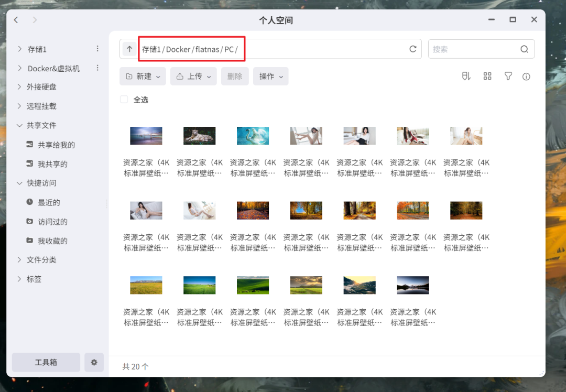Open settings gear beside 工具箱
This screenshot has height=392, width=566.
click(94, 362)
